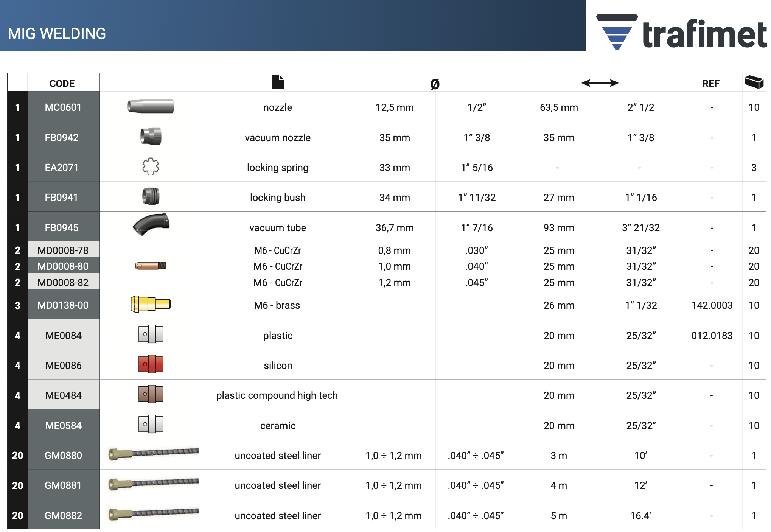Click the length double-arrow header icon

[x=600, y=83]
